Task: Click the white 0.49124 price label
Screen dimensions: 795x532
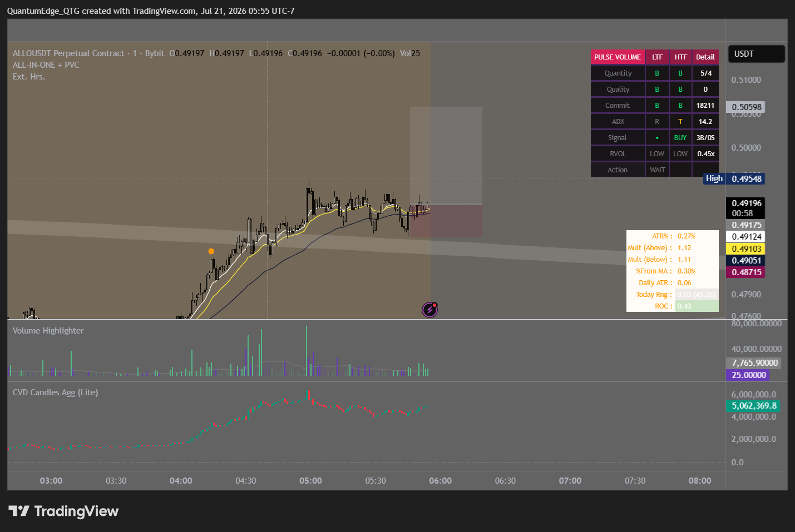Action: tap(746, 237)
